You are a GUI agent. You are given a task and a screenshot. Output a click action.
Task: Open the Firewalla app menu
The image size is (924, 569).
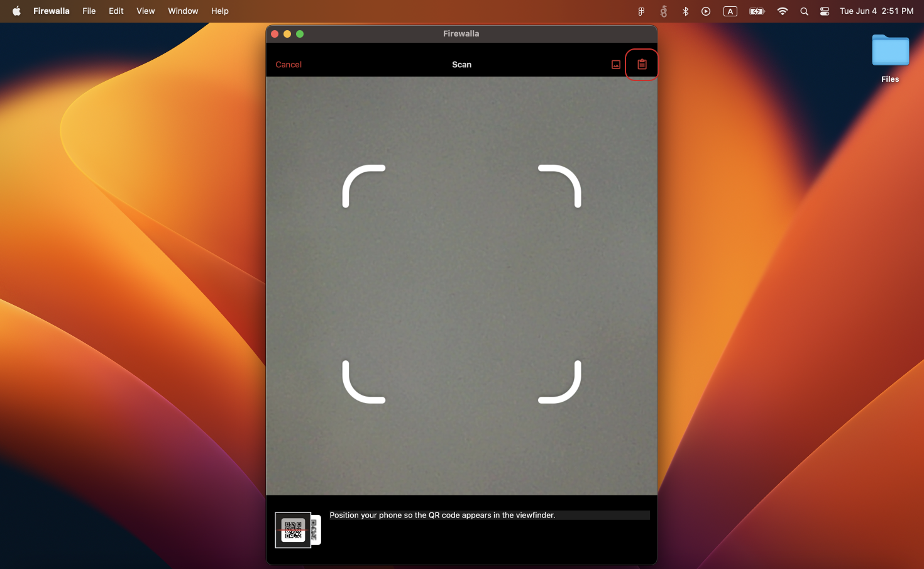pyautogui.click(x=52, y=11)
